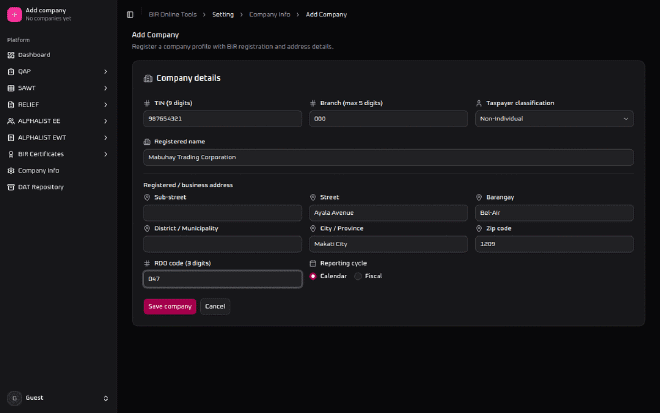Click the pin icon beside Zip code
Screen dimensions: 660x413
[479, 229]
